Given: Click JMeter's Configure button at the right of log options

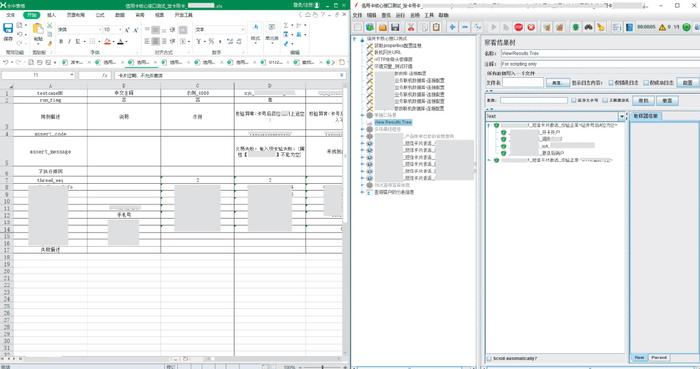Looking at the screenshot, I should (688, 83).
